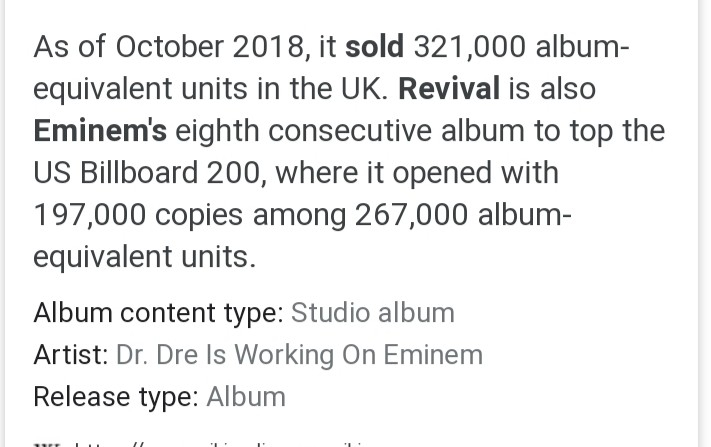This screenshot has width=711, height=447.
Task: Click the final equivalent units text
Action: click(145, 258)
